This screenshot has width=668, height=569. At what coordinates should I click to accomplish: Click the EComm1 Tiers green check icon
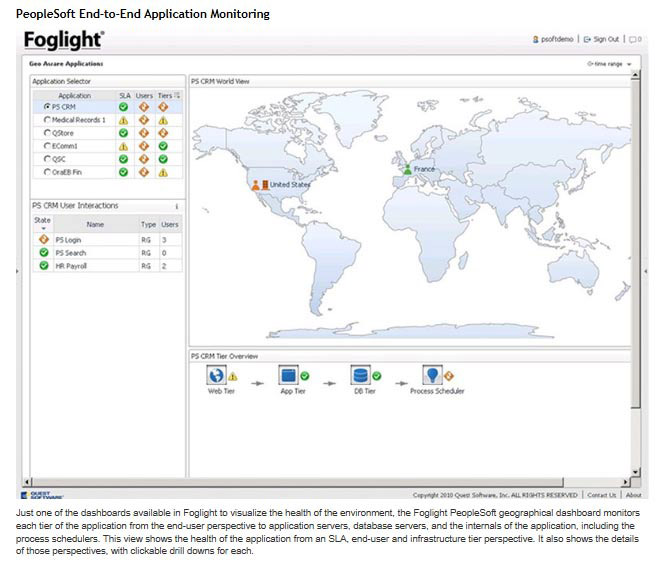163,146
